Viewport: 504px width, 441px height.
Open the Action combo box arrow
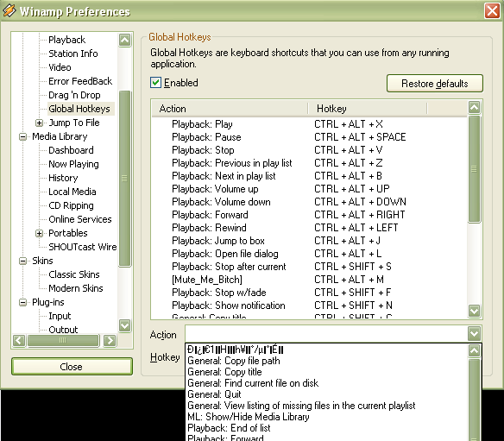pyautogui.click(x=475, y=334)
